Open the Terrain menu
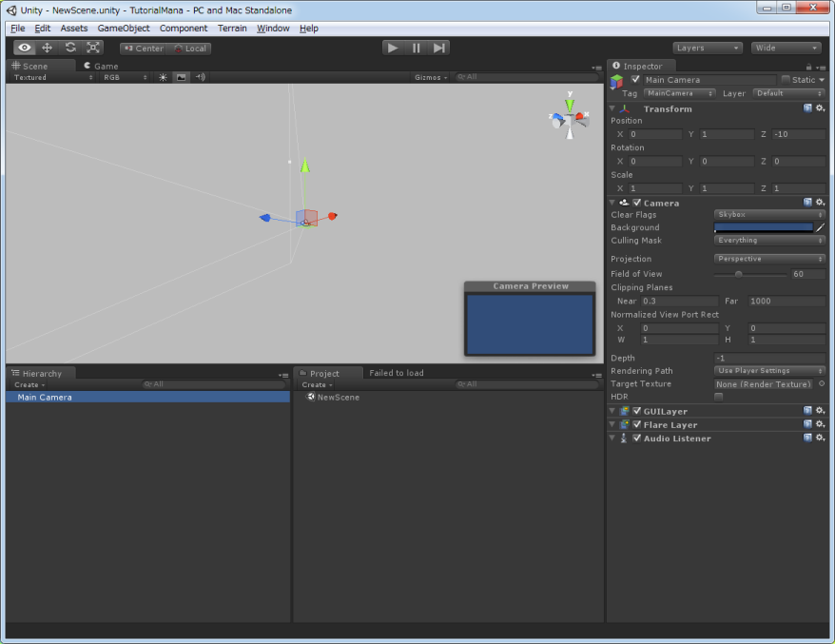Screen dimensions: 835x644 [x=232, y=29]
